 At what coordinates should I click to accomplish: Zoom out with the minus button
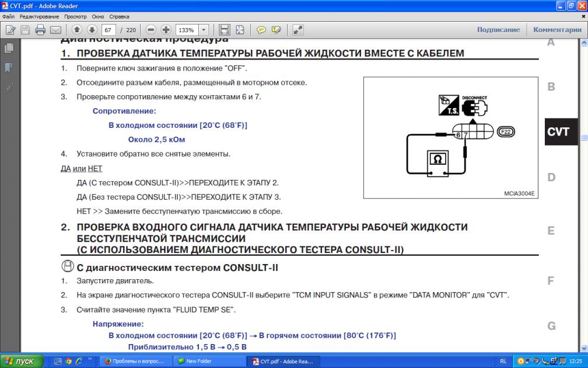pos(150,30)
